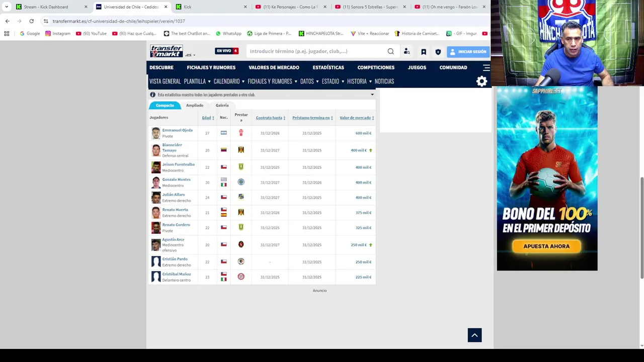Open the HINCHAPELOTA Stream bookmark
The height and width of the screenshot is (362, 644).
pos(321,34)
